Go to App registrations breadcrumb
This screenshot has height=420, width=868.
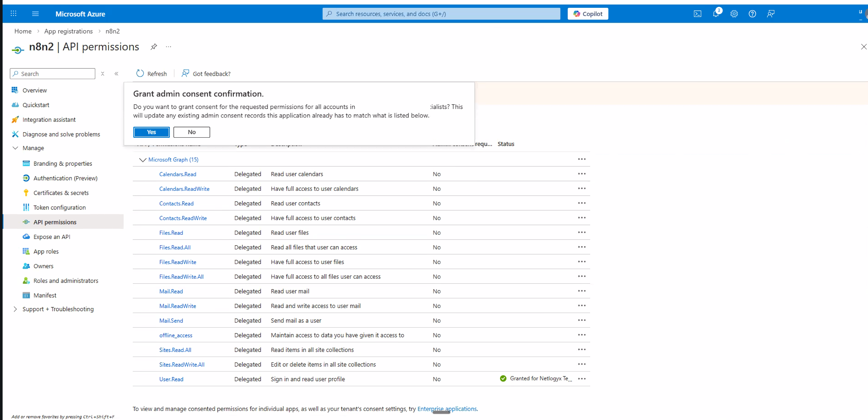pos(68,31)
